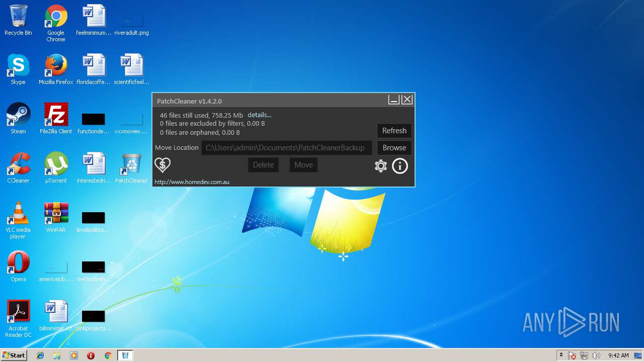Click the donate heart dollar icon
The image size is (644, 362).
click(x=163, y=164)
